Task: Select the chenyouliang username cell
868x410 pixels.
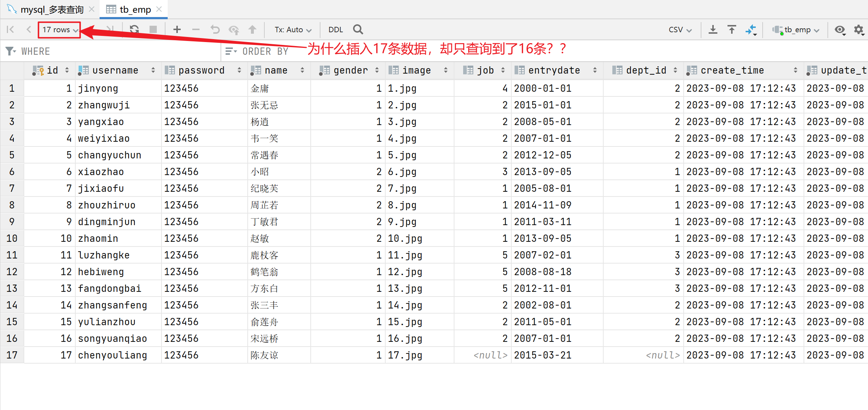Action: pos(113,355)
